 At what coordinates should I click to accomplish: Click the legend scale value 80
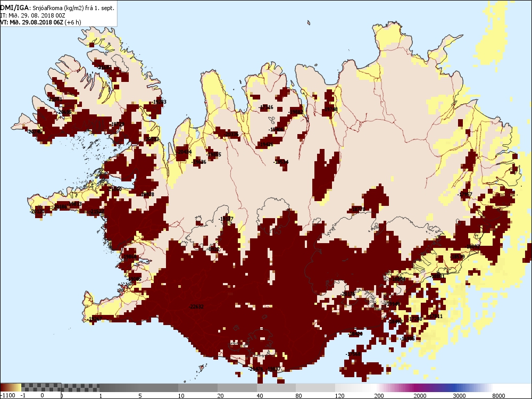[x=299, y=396]
